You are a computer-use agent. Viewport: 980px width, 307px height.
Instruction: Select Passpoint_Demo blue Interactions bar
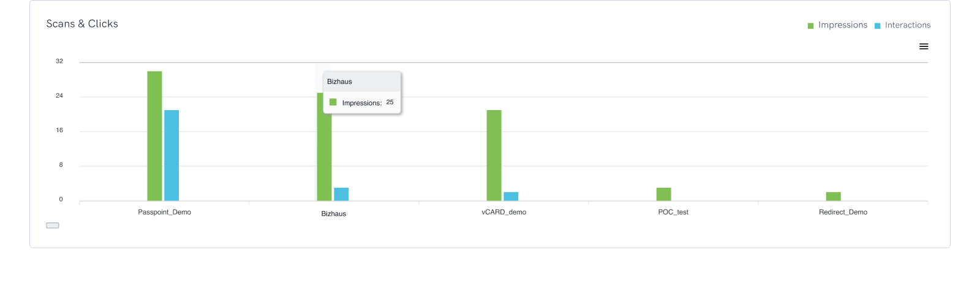pyautogui.click(x=171, y=155)
